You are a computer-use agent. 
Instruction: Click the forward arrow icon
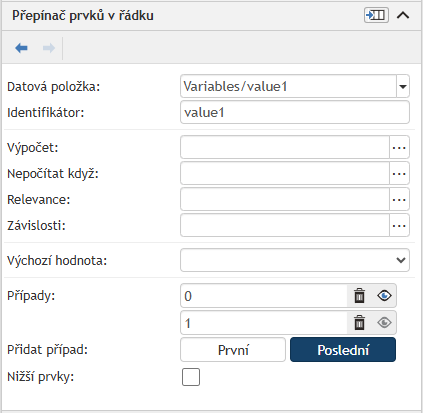[49, 48]
